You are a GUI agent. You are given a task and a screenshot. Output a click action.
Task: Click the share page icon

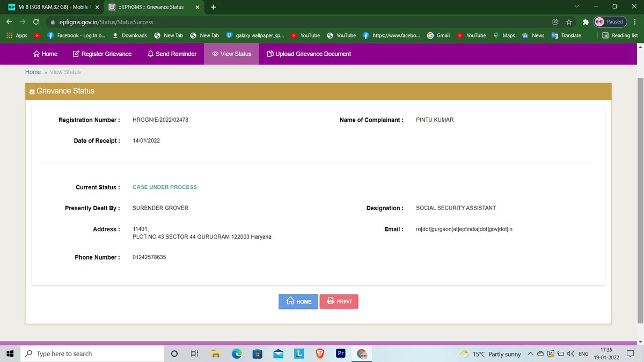[555, 22]
